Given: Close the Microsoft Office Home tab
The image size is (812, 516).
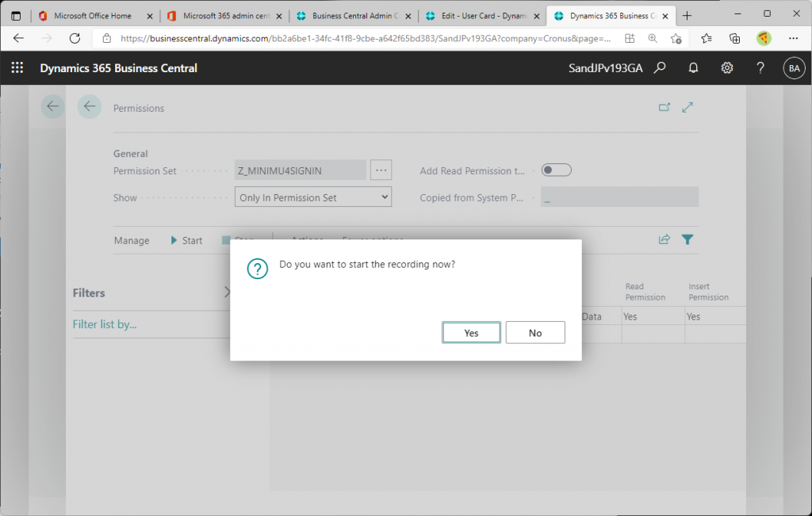Looking at the screenshot, I should pyautogui.click(x=150, y=16).
